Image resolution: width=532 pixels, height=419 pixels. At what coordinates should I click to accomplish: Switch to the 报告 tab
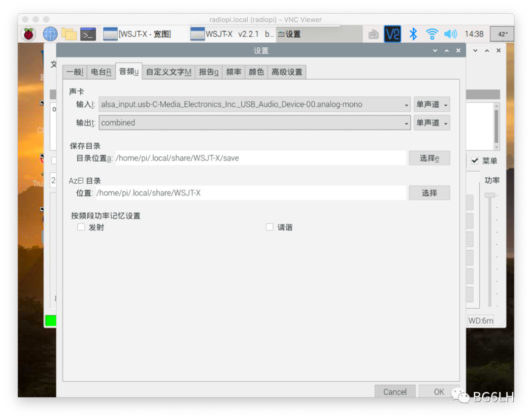click(x=209, y=72)
